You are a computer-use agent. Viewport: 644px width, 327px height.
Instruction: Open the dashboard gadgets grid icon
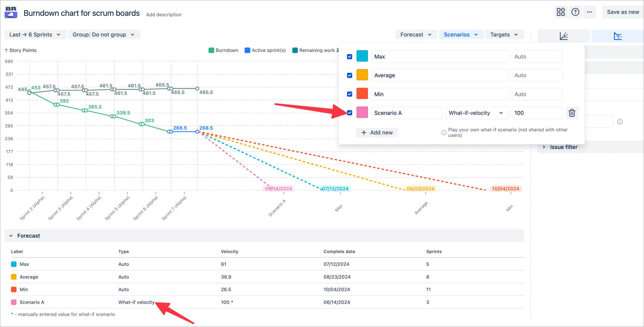click(x=561, y=12)
